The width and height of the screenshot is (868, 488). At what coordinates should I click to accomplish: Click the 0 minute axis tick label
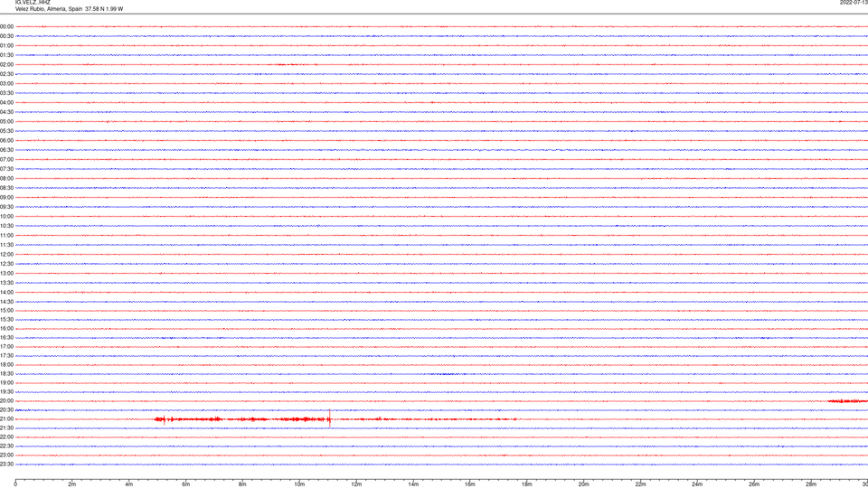[15, 484]
